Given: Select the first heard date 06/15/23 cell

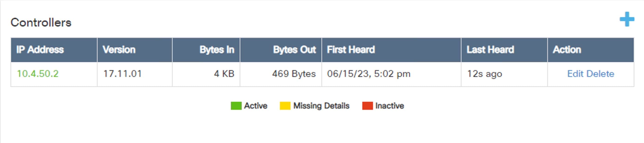Looking at the screenshot, I should tap(369, 74).
